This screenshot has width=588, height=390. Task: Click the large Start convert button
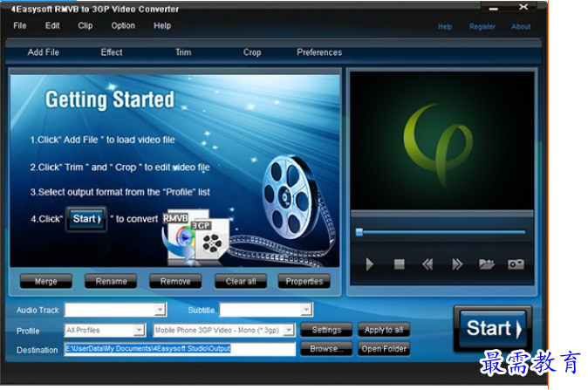tap(493, 329)
